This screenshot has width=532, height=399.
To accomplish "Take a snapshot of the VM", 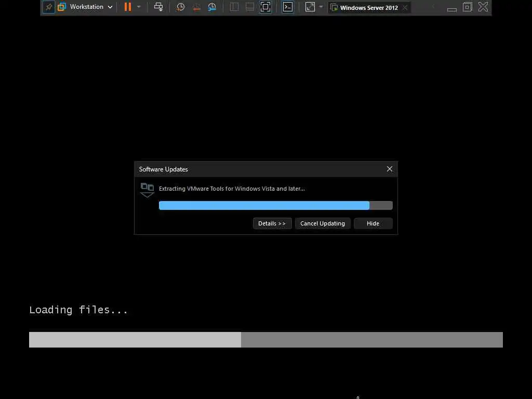I will point(180,7).
